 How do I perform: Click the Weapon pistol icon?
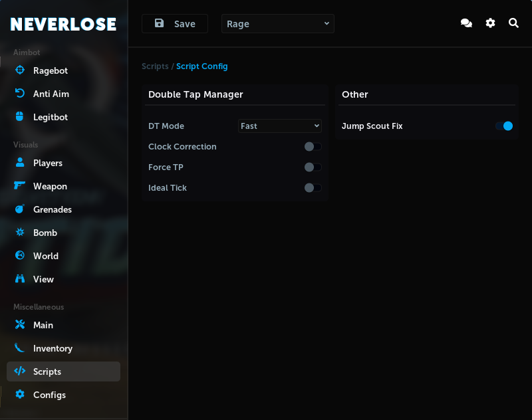[x=20, y=186]
